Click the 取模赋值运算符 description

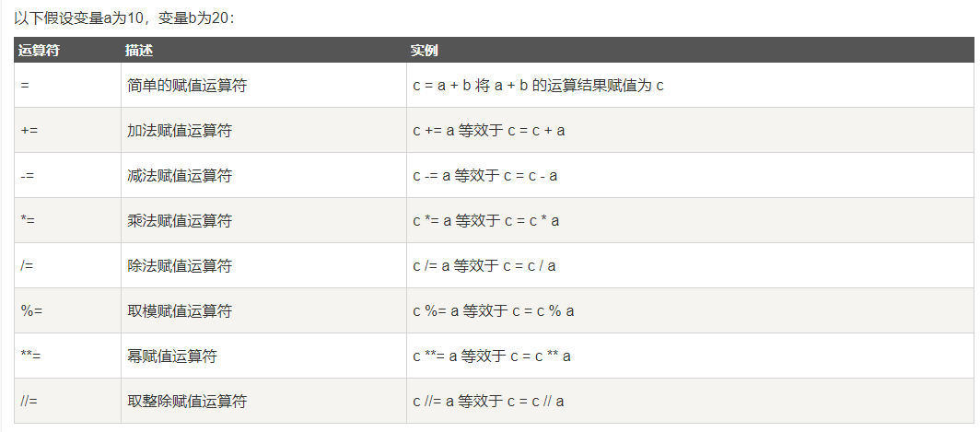tap(180, 311)
